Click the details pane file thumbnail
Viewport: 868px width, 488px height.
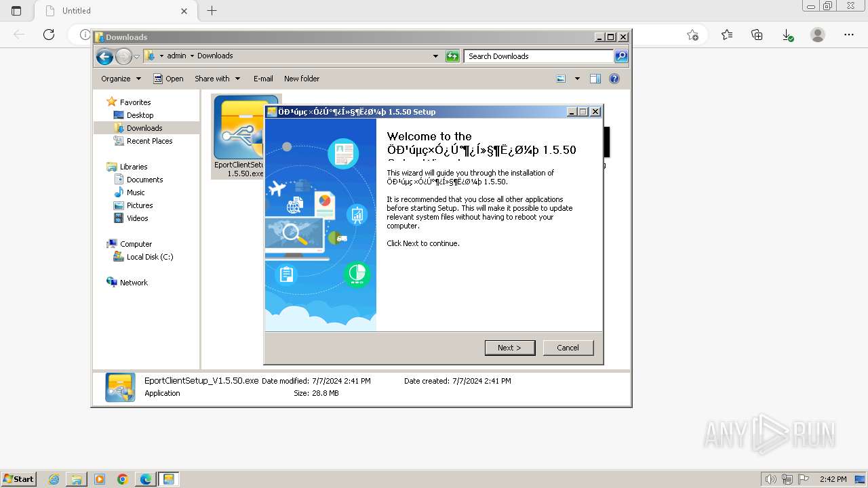click(120, 387)
